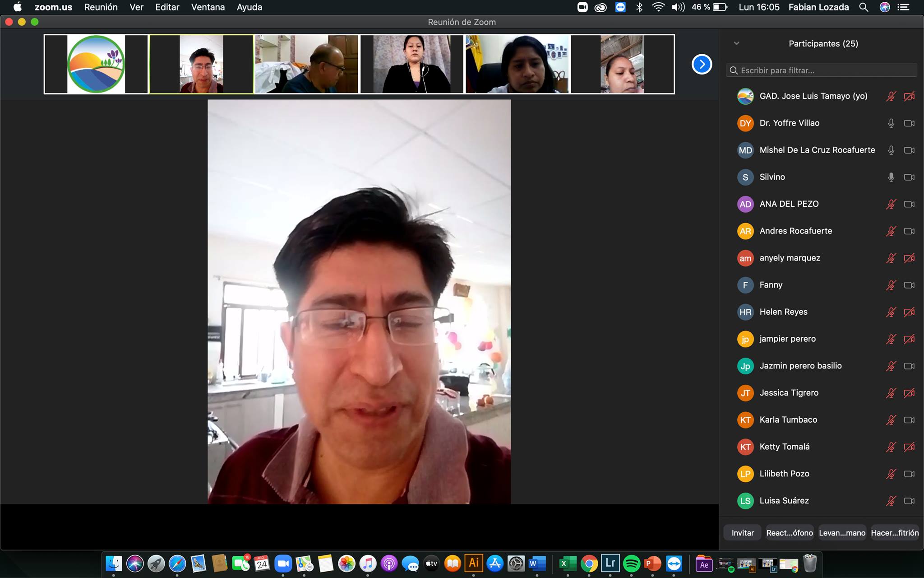Click Dr. Yoffre Villao's microphone icon
The width and height of the screenshot is (924, 578).
891,123
